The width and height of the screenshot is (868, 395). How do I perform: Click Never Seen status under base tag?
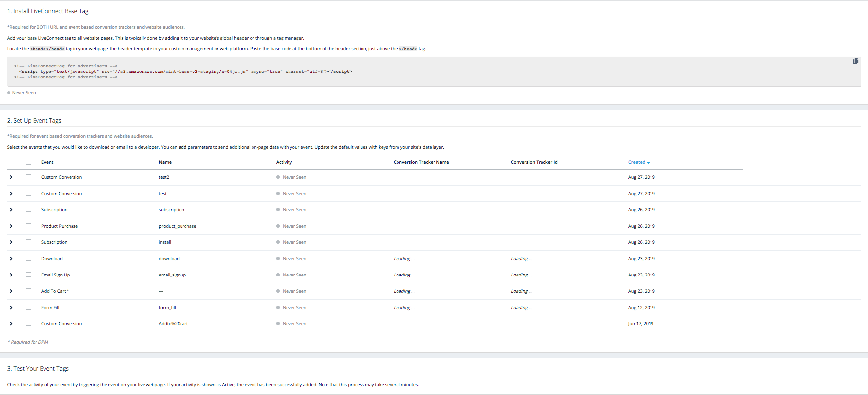22,93
